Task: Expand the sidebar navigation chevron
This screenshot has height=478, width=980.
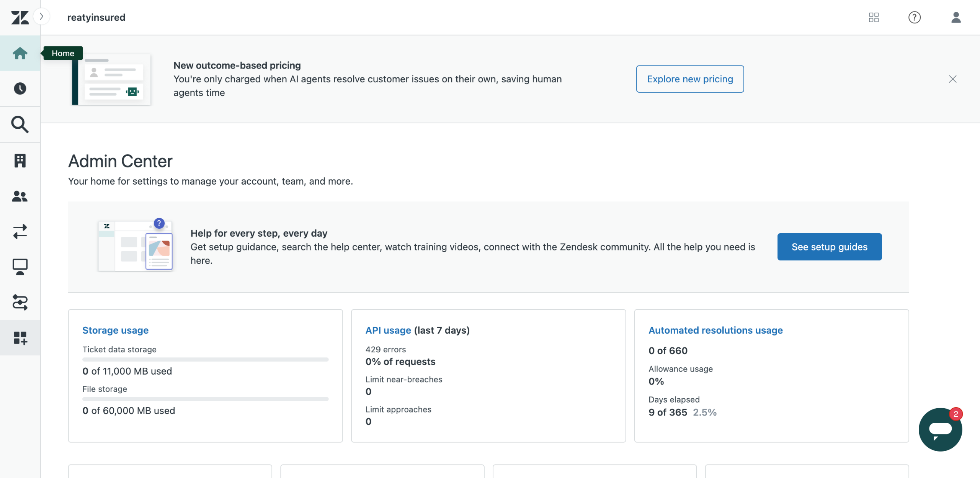Action: pos(41,16)
